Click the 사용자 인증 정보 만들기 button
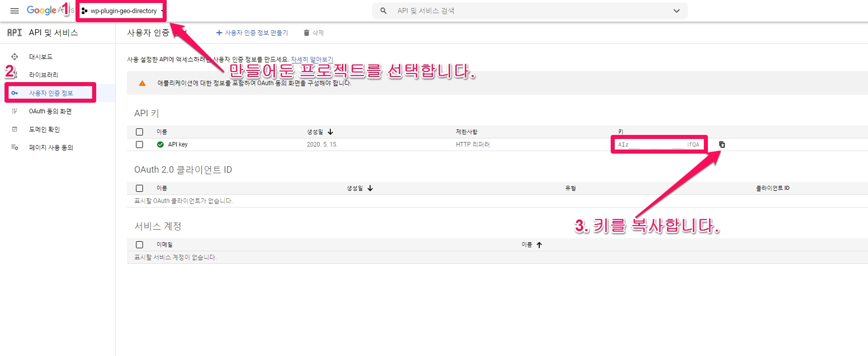Image resolution: width=868 pixels, height=356 pixels. (x=252, y=33)
